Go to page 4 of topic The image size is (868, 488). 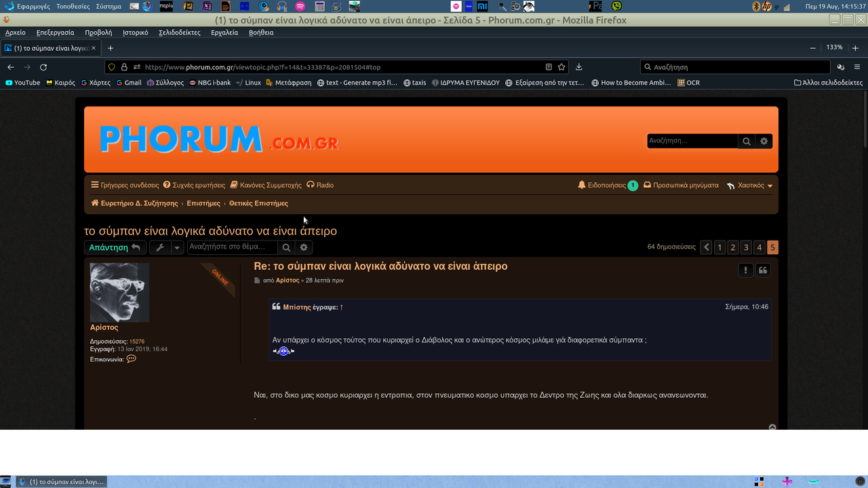pos(759,247)
